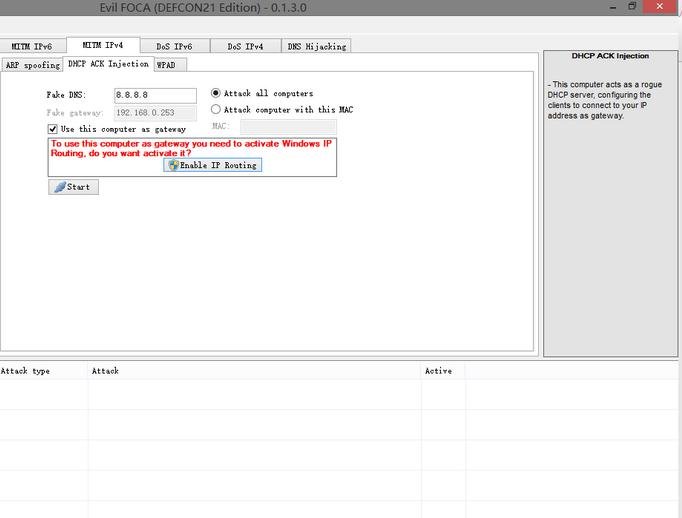Click the feather icon on Start button
This screenshot has height=518, width=682.
pyautogui.click(x=60, y=187)
